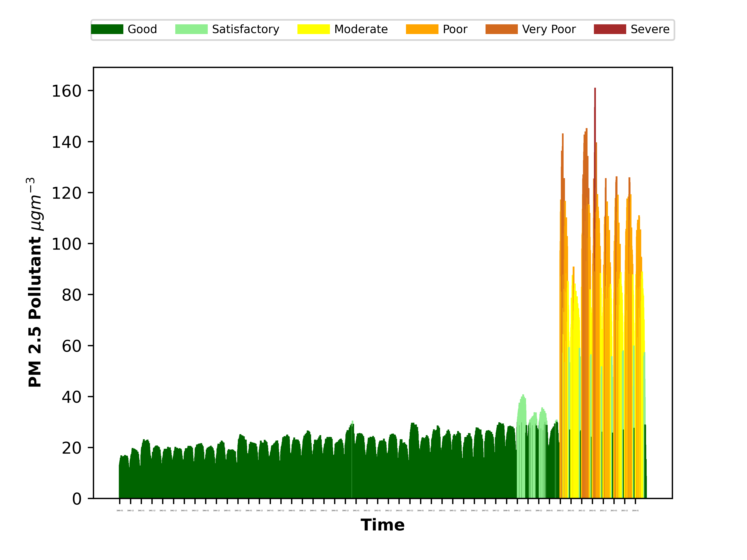Click the 100 y-axis tick label
The width and height of the screenshot is (747, 560).
coord(67,244)
